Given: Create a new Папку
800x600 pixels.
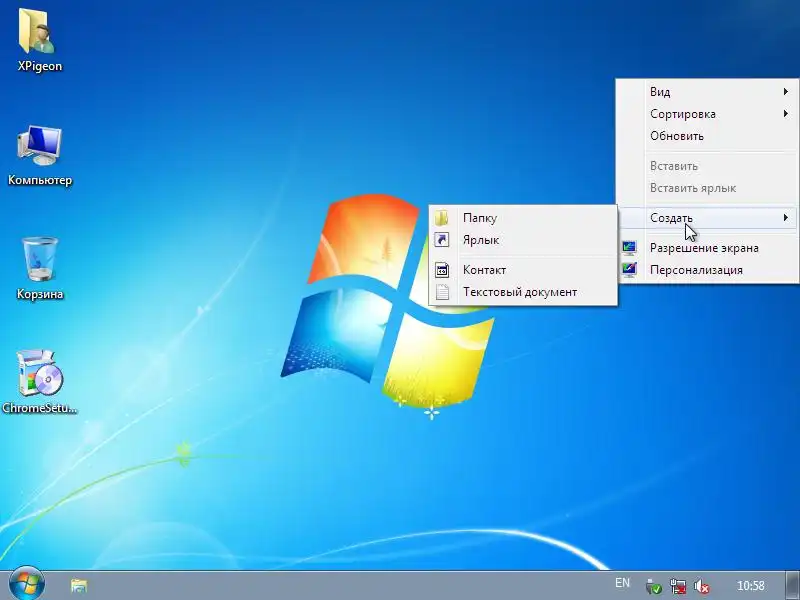Looking at the screenshot, I should coord(523,218).
